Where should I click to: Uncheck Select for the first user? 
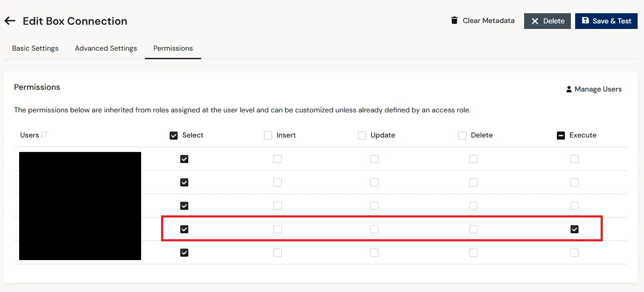(x=184, y=159)
